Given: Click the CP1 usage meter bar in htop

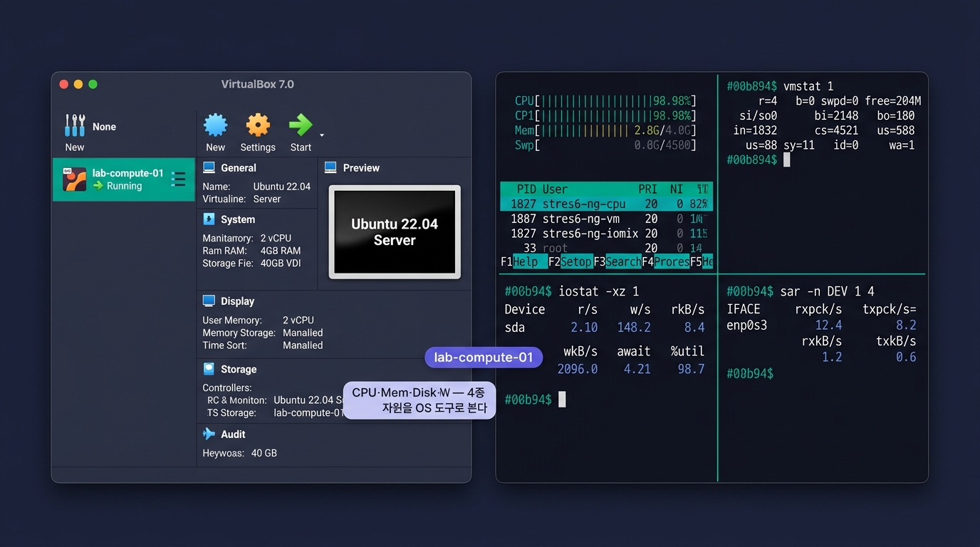Looking at the screenshot, I should 605,115.
